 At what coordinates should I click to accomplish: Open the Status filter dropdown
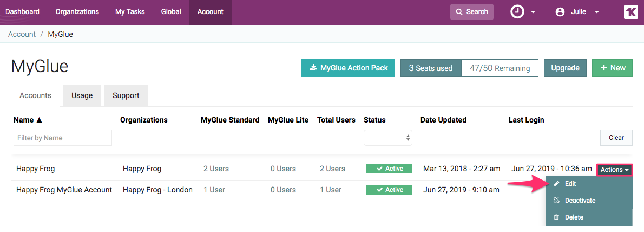tap(387, 138)
